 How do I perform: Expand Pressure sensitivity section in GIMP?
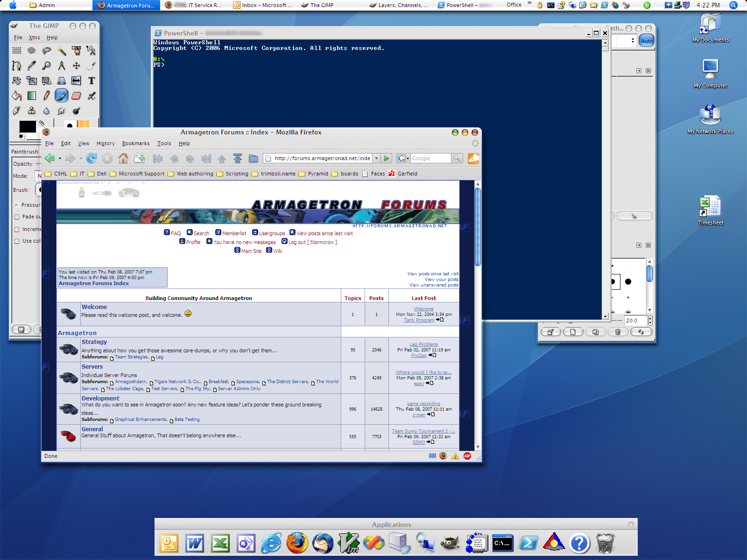click(17, 205)
